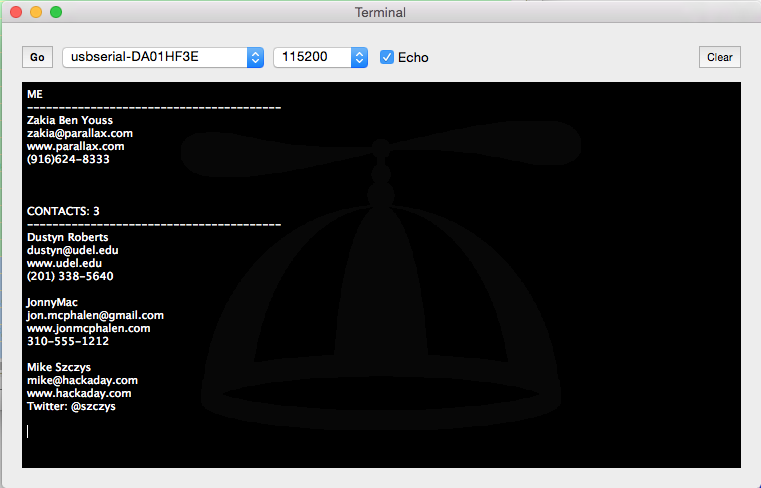
Task: Click the www.parallax.com line
Action: (75, 146)
